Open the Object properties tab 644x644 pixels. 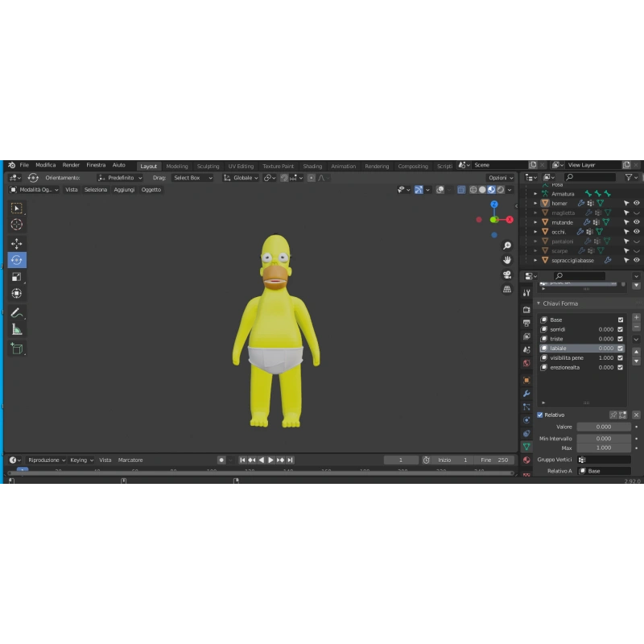pyautogui.click(x=526, y=380)
